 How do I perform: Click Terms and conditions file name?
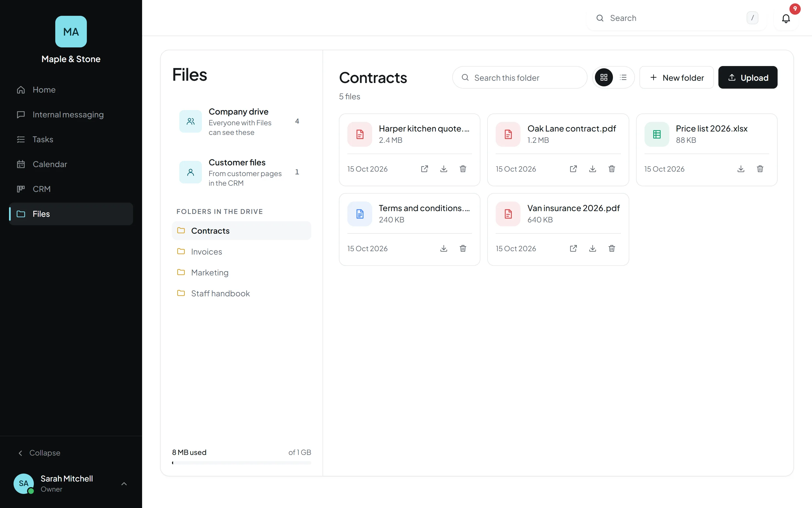(x=424, y=208)
